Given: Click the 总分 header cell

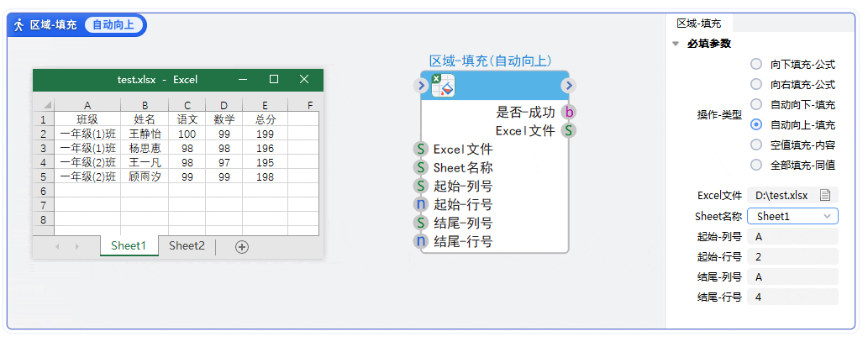Looking at the screenshot, I should [x=266, y=119].
